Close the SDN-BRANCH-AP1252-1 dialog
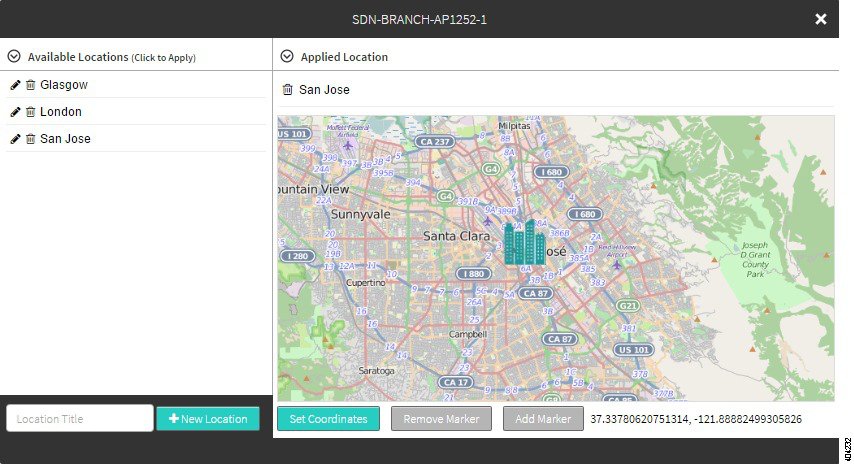The height and width of the screenshot is (464, 854). (820, 19)
